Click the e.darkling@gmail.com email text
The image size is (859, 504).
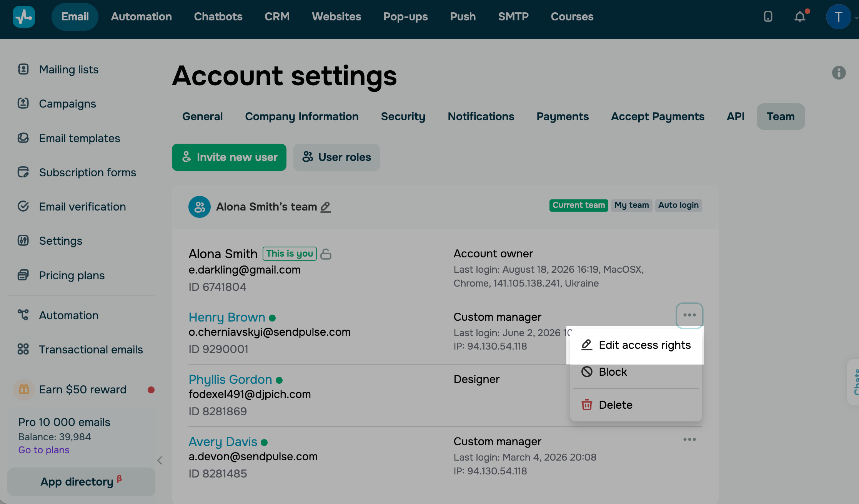245,270
